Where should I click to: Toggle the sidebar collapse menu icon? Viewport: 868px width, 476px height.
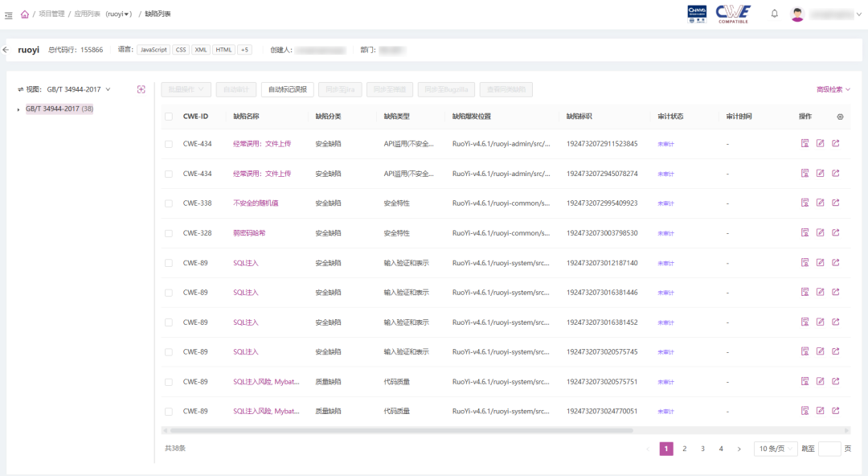click(9, 14)
